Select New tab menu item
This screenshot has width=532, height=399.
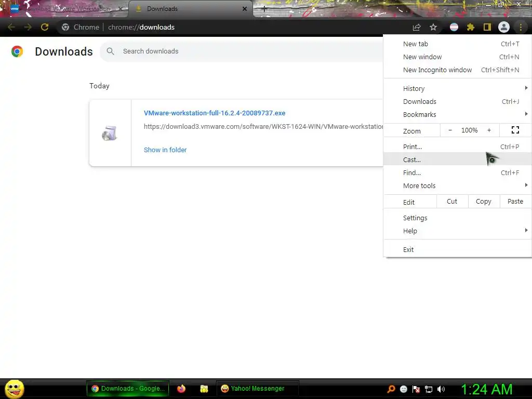(x=457, y=44)
